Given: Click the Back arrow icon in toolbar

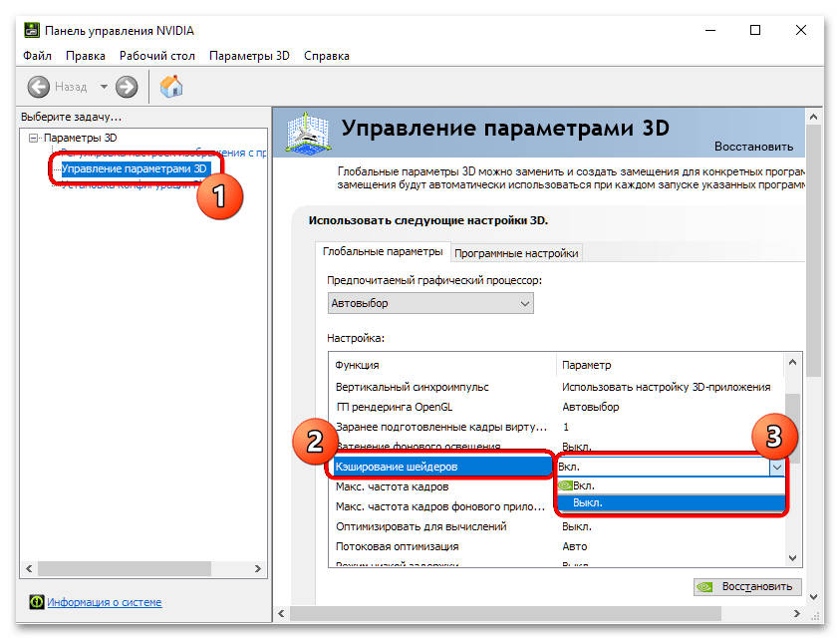Looking at the screenshot, I should (x=39, y=87).
